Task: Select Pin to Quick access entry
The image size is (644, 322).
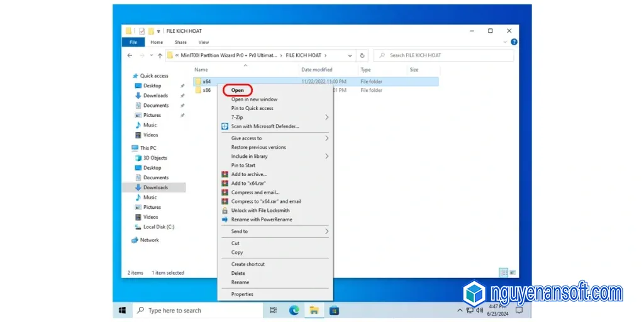Action: [x=252, y=108]
